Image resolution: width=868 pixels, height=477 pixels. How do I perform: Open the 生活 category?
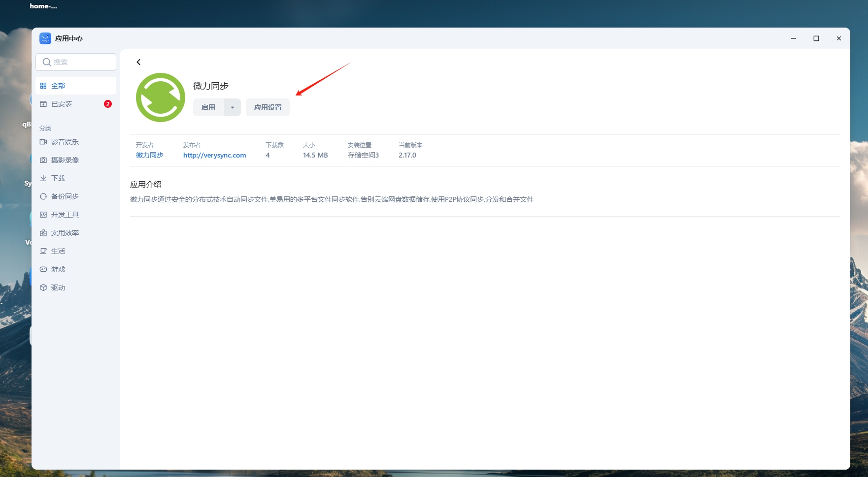tap(76, 251)
